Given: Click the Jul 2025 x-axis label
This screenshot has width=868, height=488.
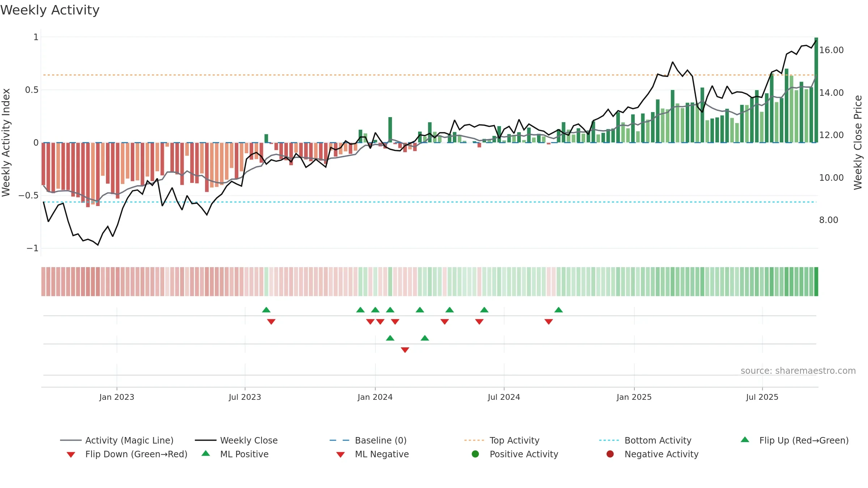Looking at the screenshot, I should (762, 397).
